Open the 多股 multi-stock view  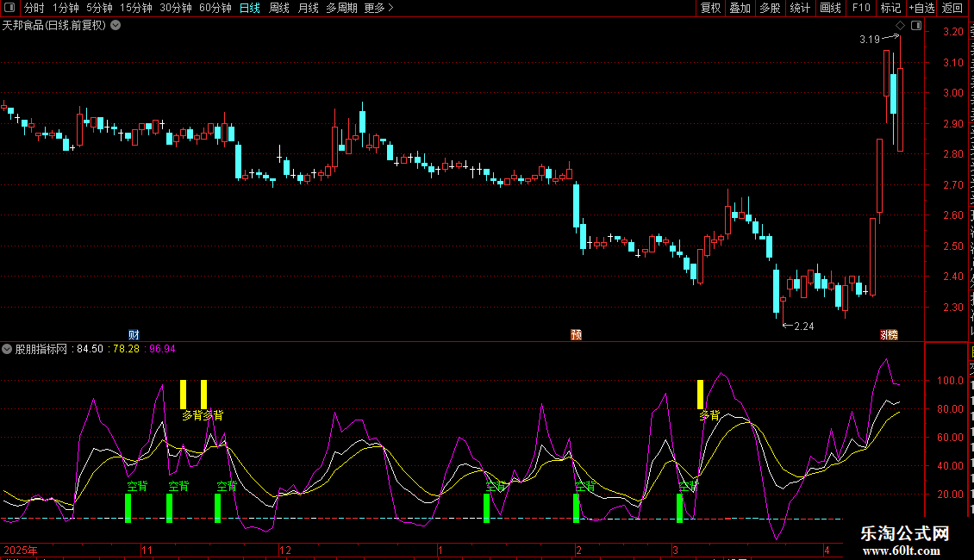pos(771,8)
